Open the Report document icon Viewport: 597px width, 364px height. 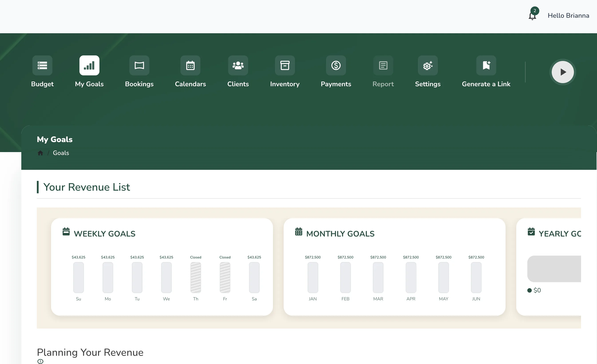pos(383,65)
